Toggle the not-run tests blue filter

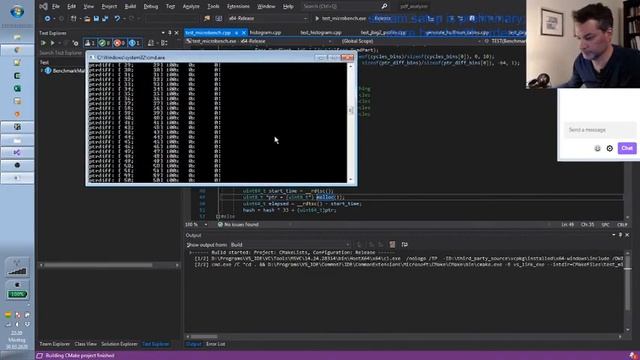134,43
